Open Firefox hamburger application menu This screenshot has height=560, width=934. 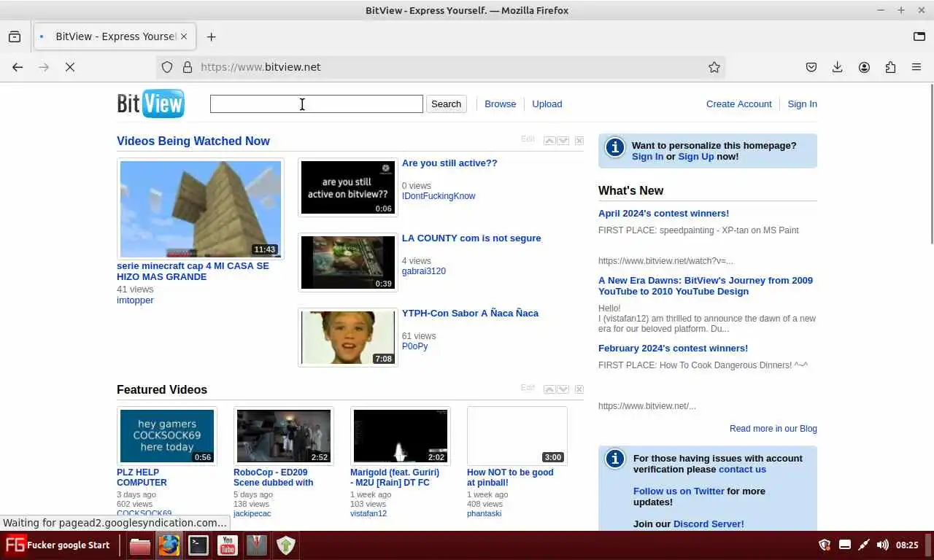(x=916, y=67)
